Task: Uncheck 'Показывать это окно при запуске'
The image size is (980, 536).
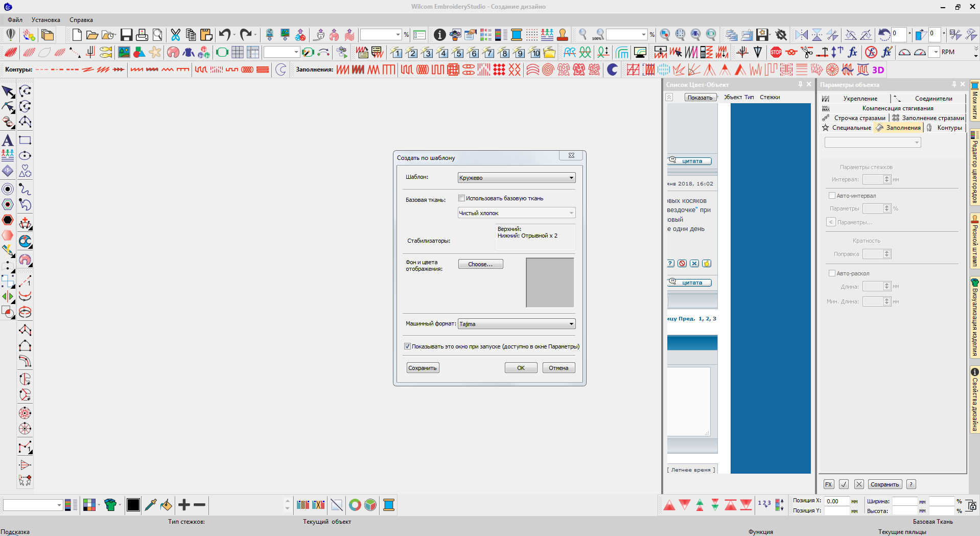Action: (407, 346)
